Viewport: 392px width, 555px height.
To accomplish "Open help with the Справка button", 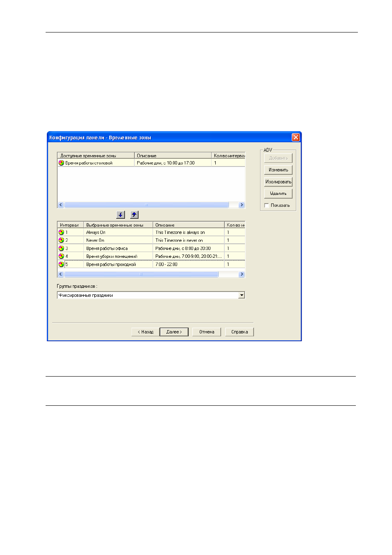I will (240, 332).
